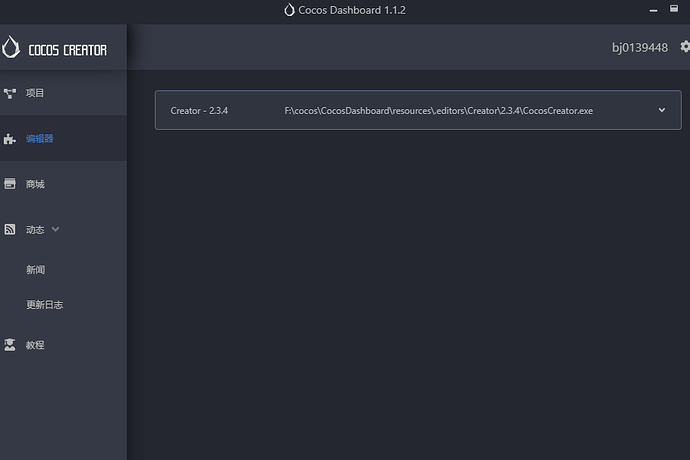Image resolution: width=690 pixels, height=460 pixels.
Task: Select the 编辑器 (Editor) section label
Action: tap(40, 139)
